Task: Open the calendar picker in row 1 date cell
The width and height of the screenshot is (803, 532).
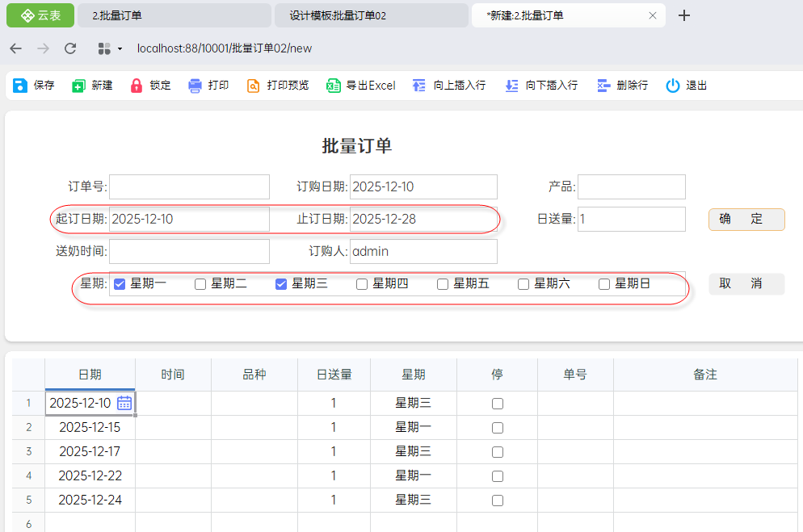Action: point(124,403)
